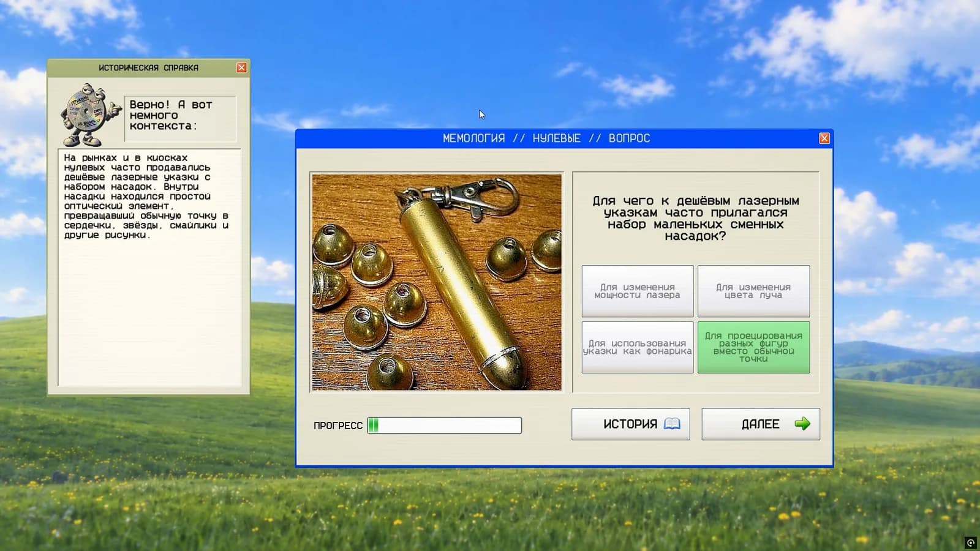Click the ПРОГРЕСС progress bar
980x551 pixels.
445,425
